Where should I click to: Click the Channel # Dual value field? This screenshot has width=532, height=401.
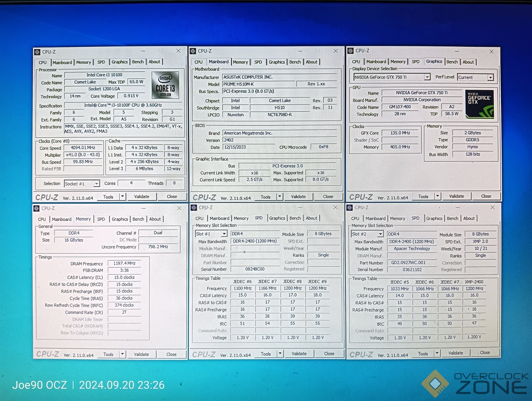tap(158, 233)
